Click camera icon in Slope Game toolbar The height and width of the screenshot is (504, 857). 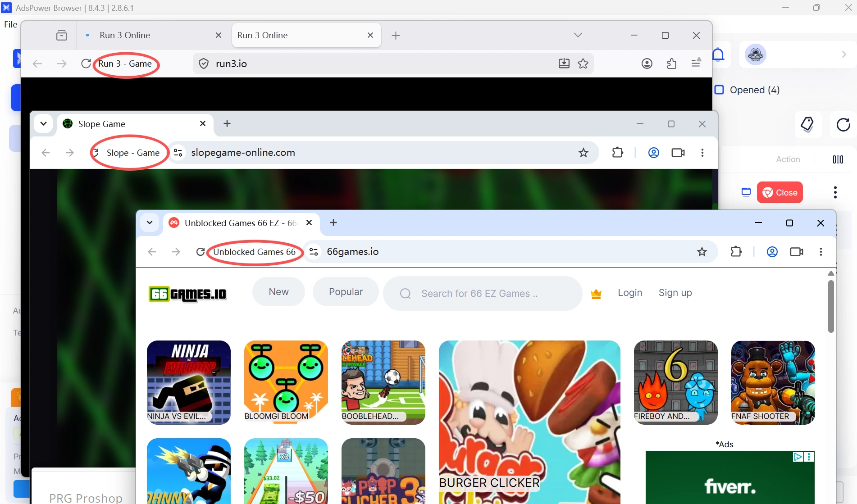click(678, 153)
